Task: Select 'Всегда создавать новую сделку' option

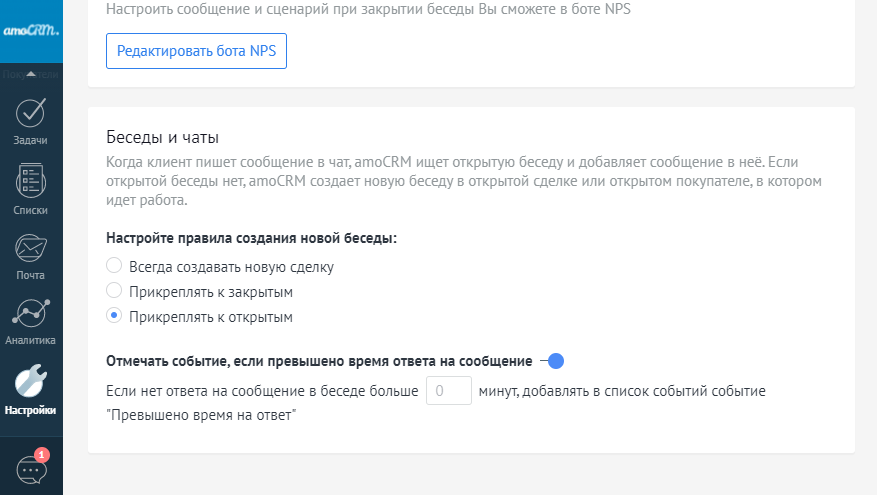Action: point(114,267)
